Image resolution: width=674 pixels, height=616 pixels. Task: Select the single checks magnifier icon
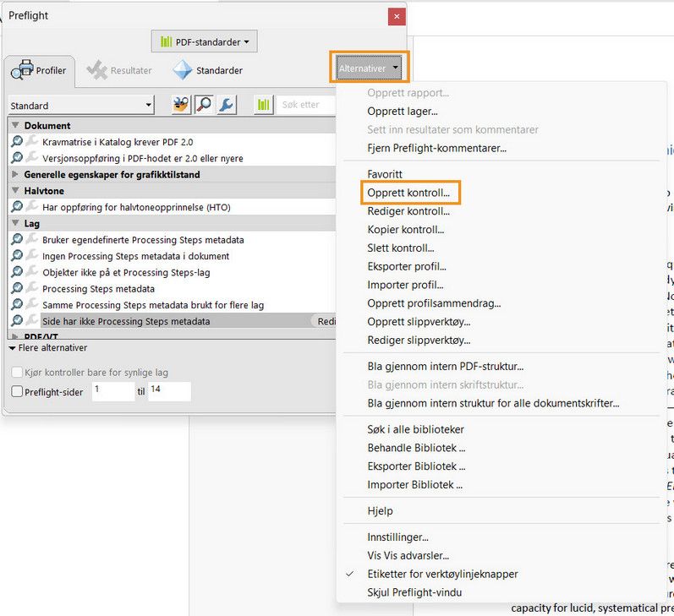tap(204, 105)
